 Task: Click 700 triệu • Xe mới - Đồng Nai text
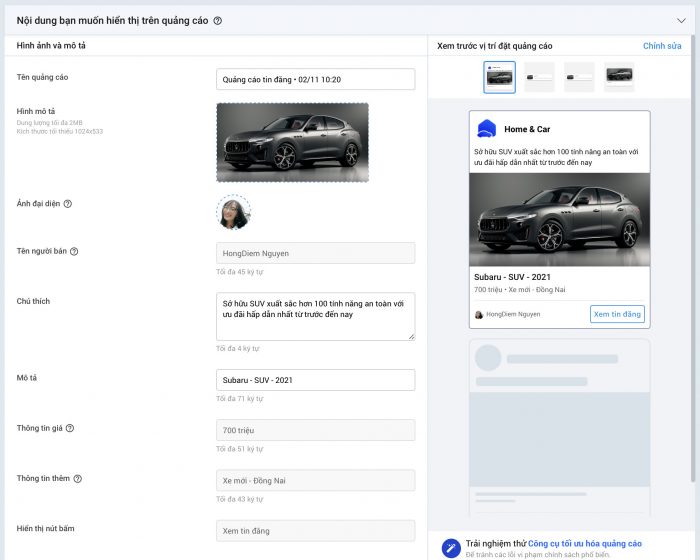point(520,290)
